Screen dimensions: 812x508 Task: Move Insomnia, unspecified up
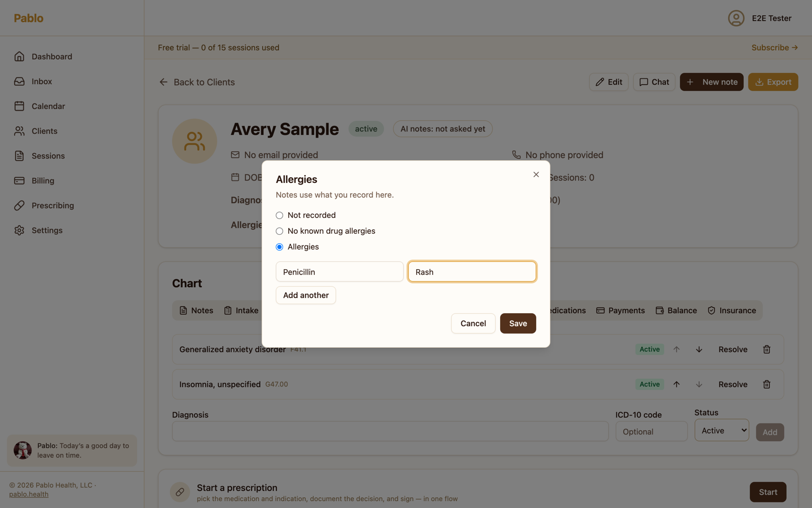[677, 384]
